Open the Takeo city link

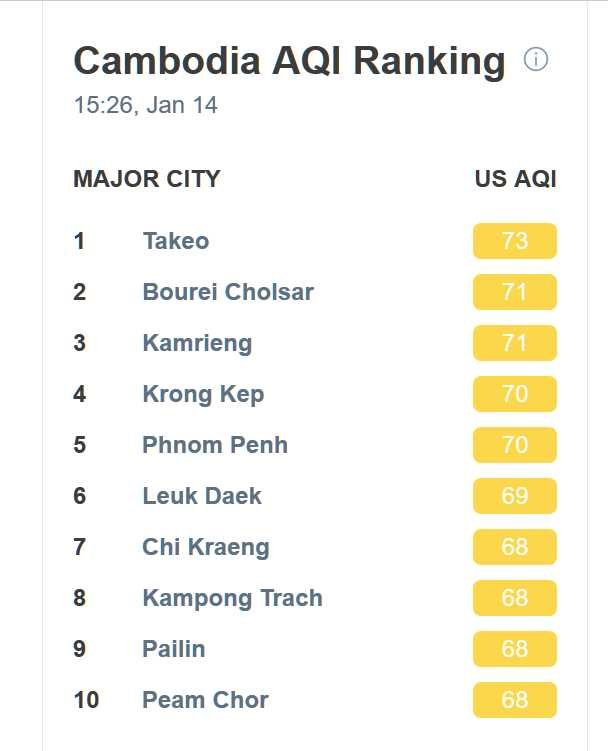point(176,241)
